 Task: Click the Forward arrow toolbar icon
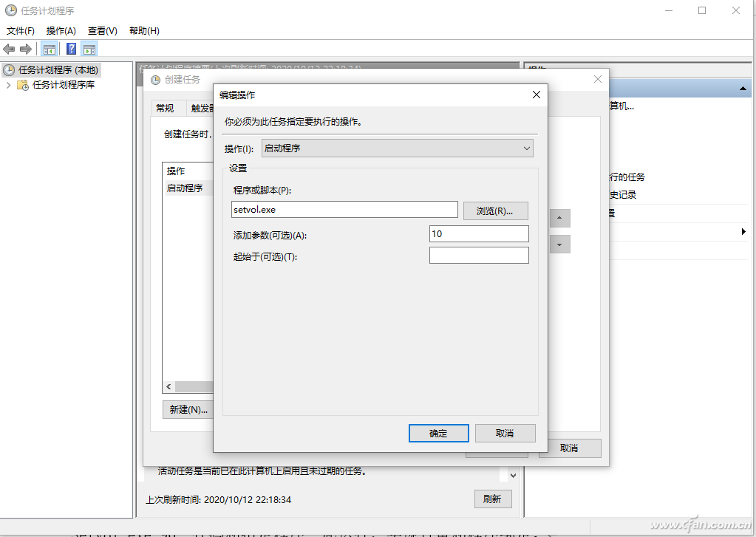pyautogui.click(x=26, y=49)
